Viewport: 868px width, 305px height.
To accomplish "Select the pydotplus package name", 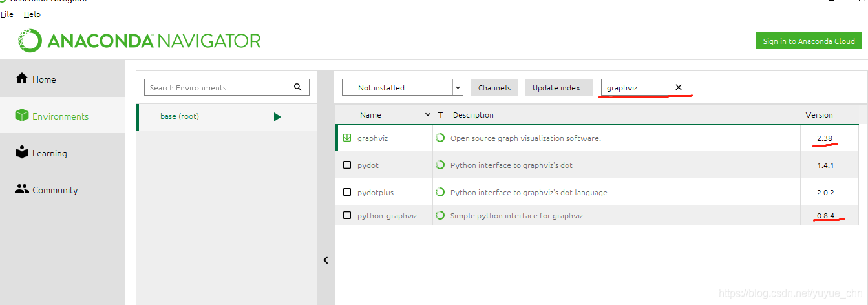I will 375,193.
